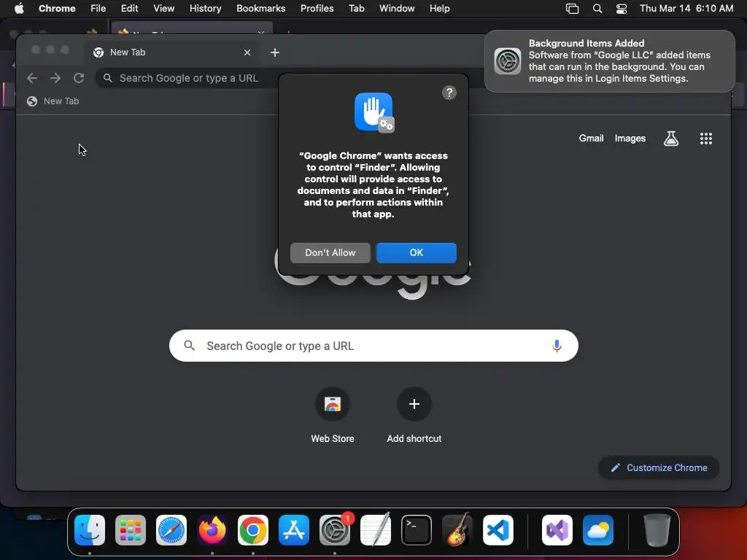Open Visual Studio Code from the Dock
747x560 pixels.
pos(498,530)
